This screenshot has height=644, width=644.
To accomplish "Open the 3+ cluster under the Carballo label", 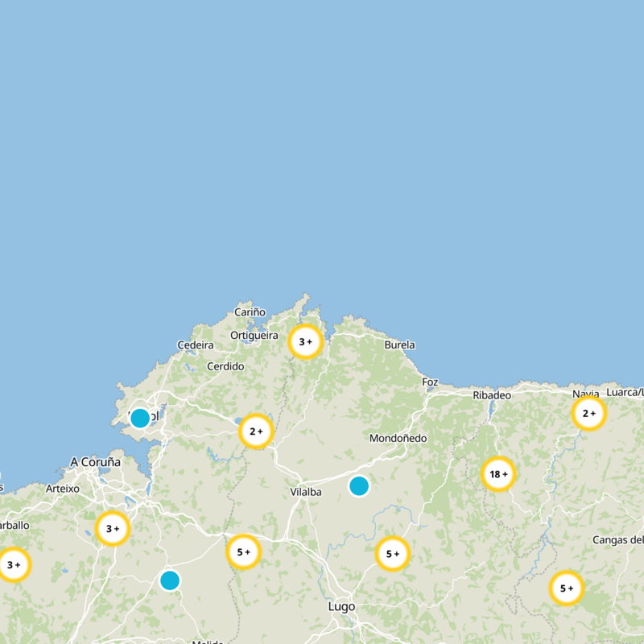I will point(14,565).
